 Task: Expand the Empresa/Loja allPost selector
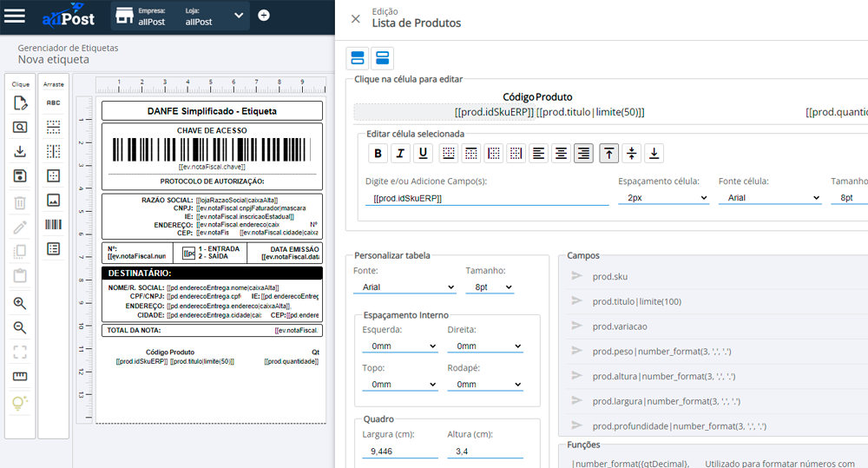point(239,16)
